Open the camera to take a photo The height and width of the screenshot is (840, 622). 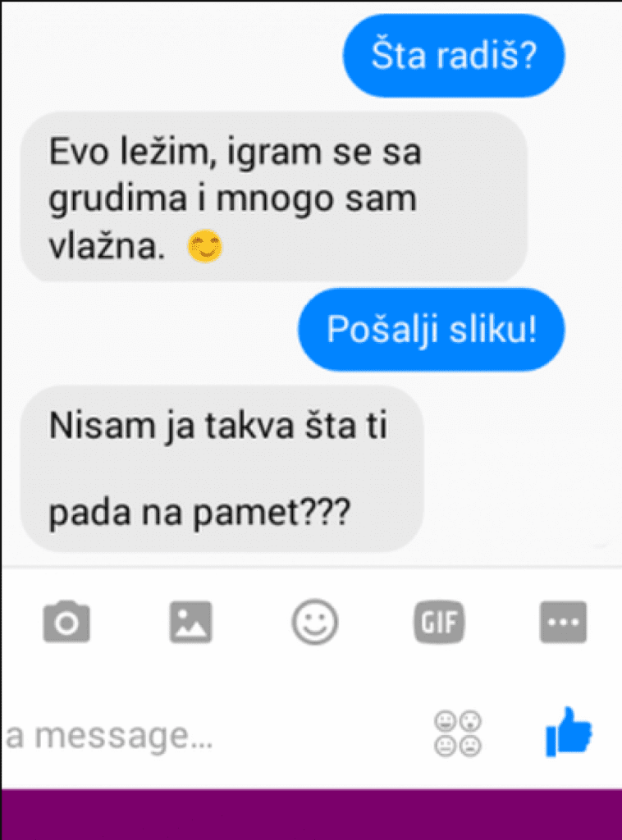[x=66, y=622]
